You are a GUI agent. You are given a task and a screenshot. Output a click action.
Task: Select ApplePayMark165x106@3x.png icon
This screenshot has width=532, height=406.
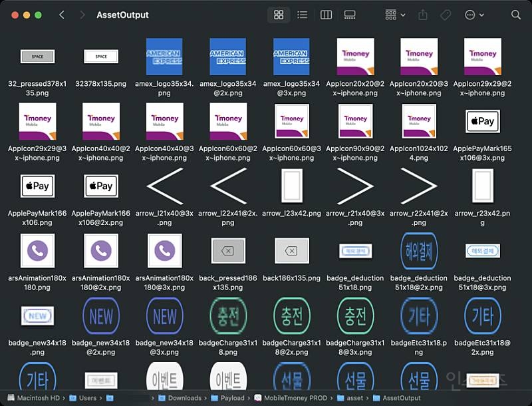coord(483,121)
